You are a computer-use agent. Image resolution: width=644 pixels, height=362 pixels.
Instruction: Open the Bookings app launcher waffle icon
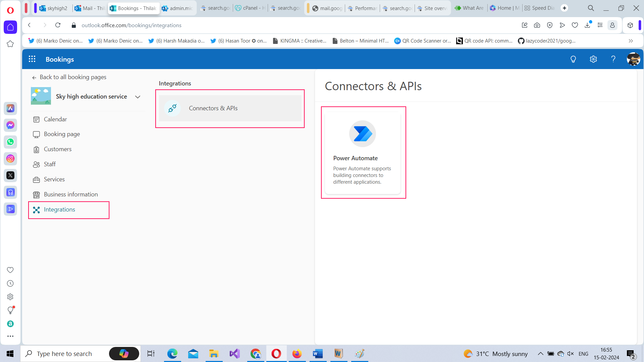(x=32, y=59)
